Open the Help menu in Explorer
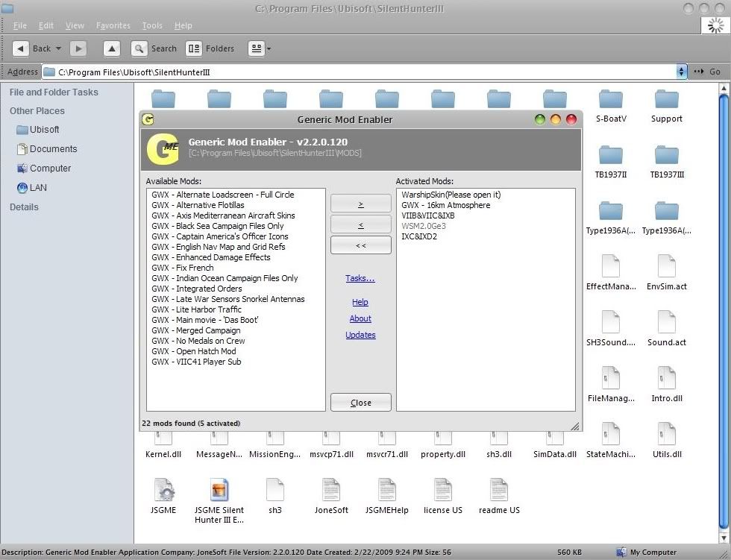The width and height of the screenshot is (731, 560). [x=183, y=25]
